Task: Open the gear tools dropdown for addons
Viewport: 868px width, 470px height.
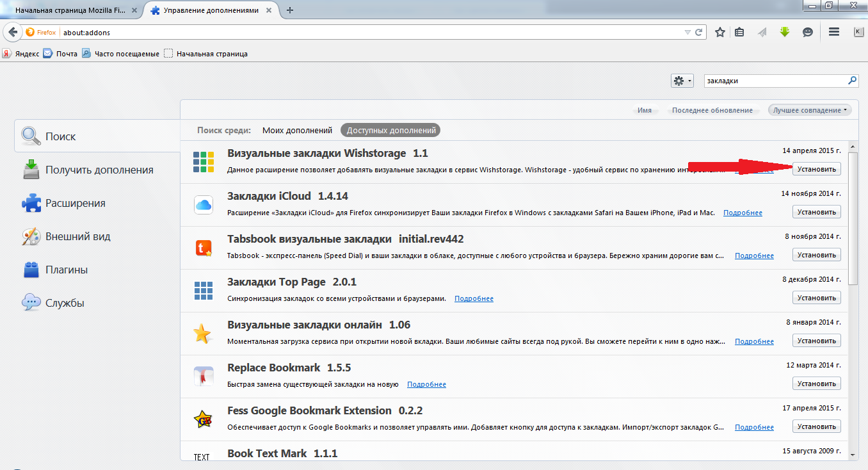Action: [682, 81]
